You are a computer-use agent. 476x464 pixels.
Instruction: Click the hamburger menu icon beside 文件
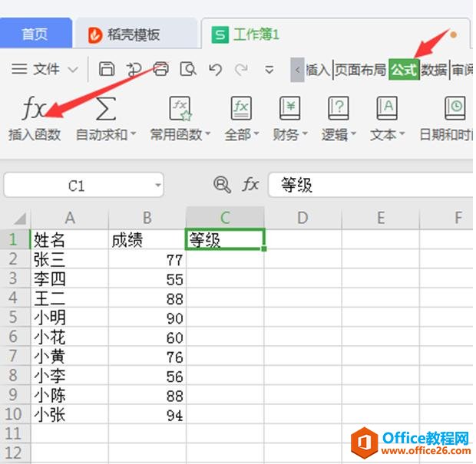[19, 69]
